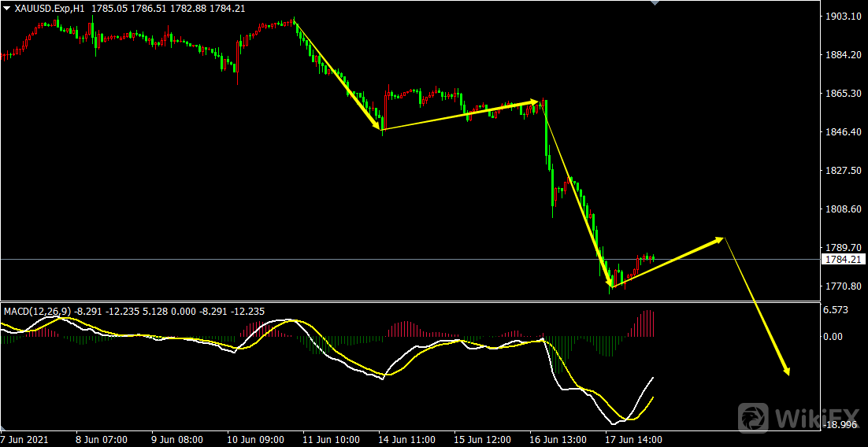Click the MACD(12,26,9) indicator label
This screenshot has width=868, height=447.
38,312
